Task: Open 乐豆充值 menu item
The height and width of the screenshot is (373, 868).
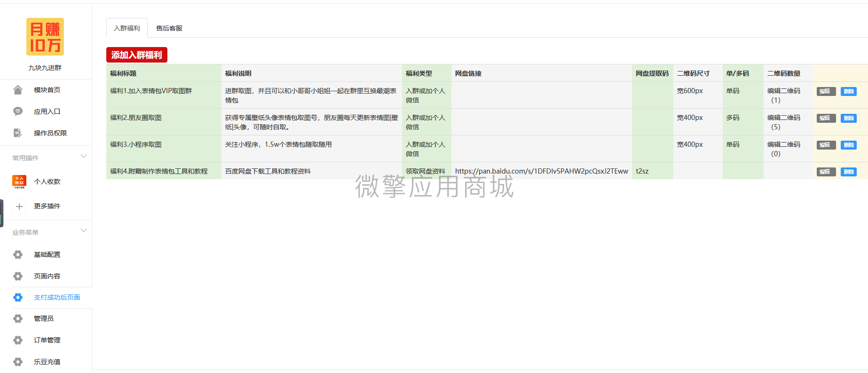Action: 47,362
